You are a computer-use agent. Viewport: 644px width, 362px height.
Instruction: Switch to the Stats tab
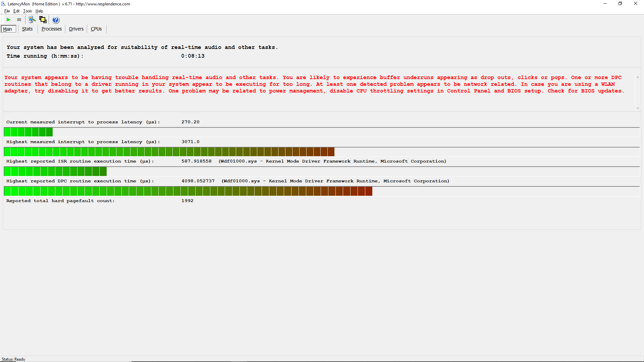pos(27,29)
